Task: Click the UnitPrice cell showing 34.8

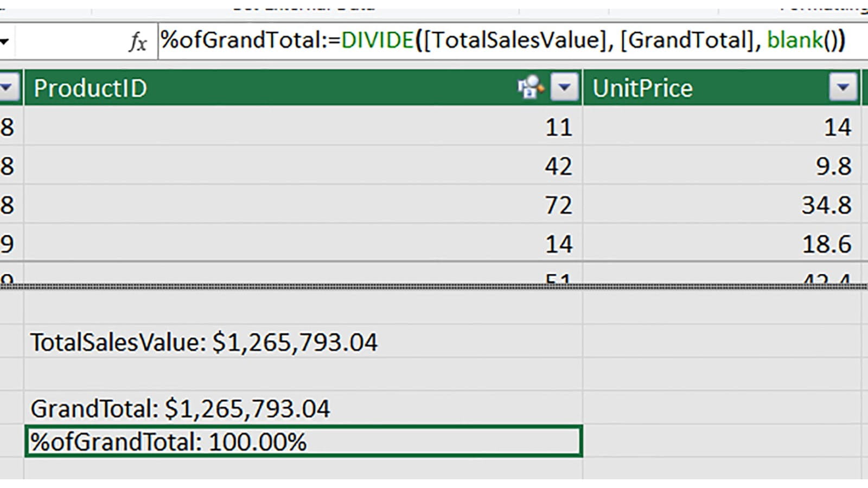Action: coord(722,205)
